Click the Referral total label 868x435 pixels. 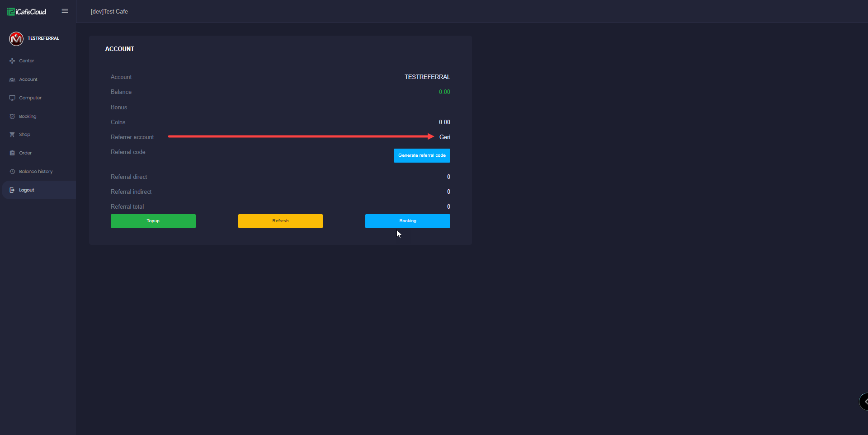point(127,207)
